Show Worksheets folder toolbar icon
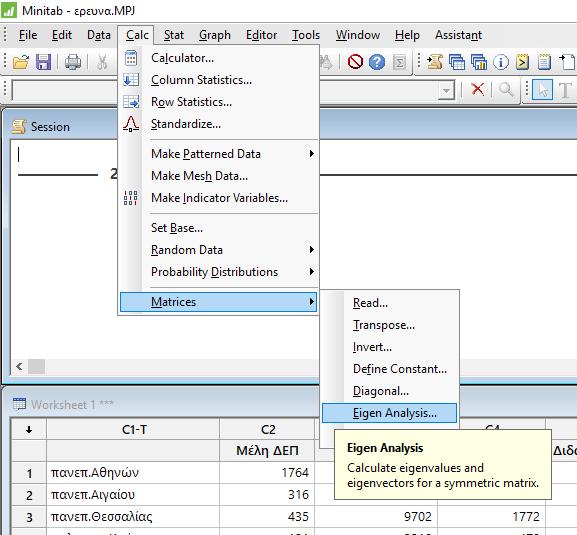This screenshot has height=535, width=577. point(457,62)
